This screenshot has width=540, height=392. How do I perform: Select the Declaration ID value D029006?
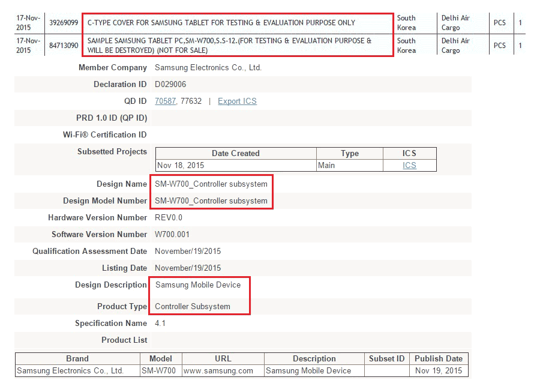tap(170, 85)
